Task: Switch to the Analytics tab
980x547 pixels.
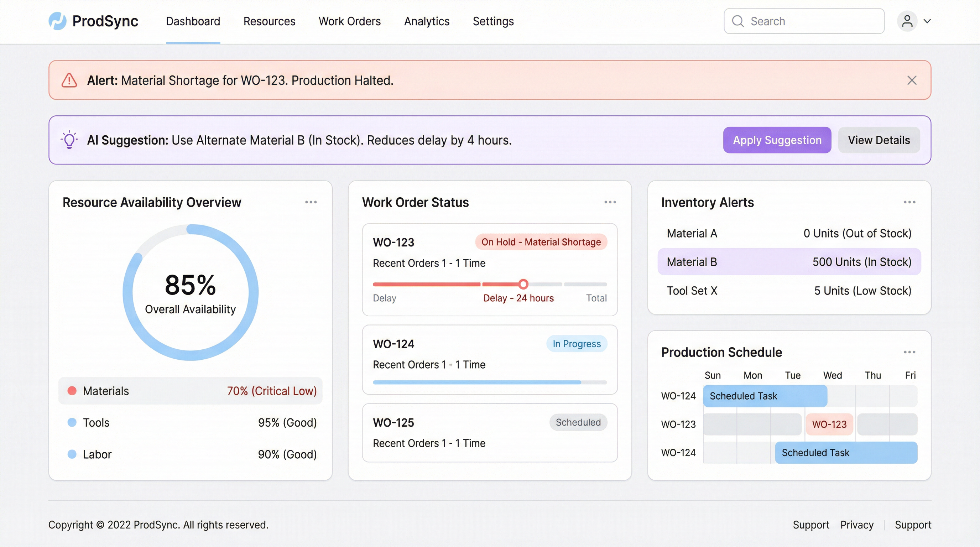Action: coord(427,21)
